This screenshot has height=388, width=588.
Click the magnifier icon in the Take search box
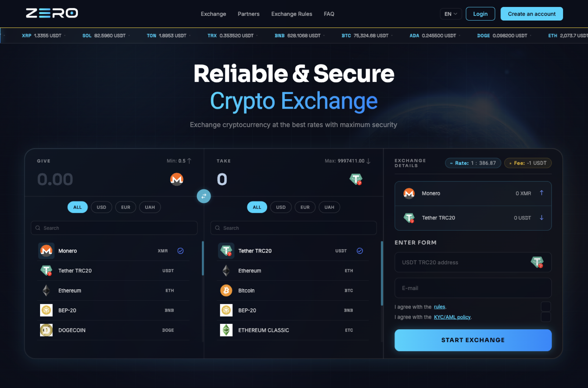(x=218, y=228)
